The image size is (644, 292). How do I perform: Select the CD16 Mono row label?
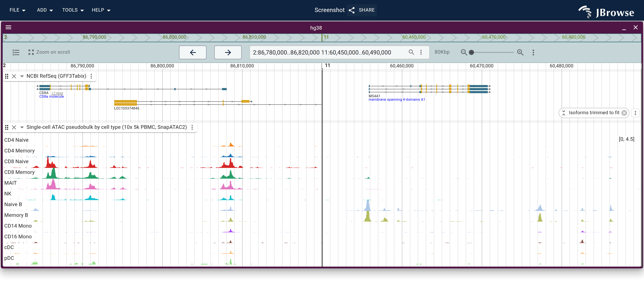pyautogui.click(x=18, y=237)
